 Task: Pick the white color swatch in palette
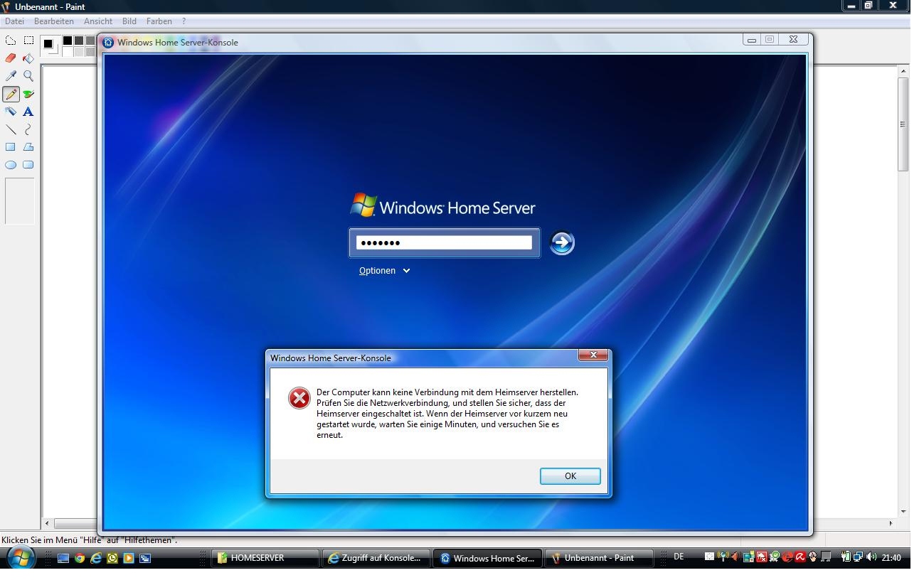click(x=68, y=52)
